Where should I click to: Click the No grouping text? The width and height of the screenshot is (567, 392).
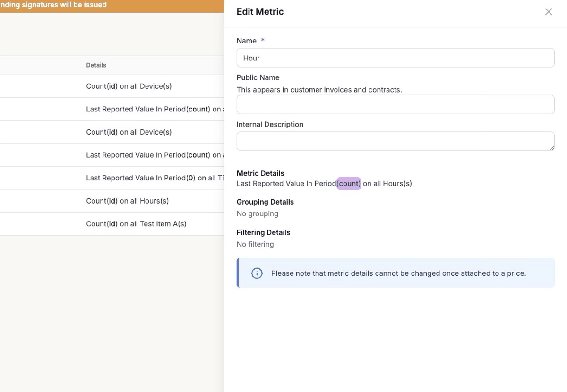coord(257,213)
